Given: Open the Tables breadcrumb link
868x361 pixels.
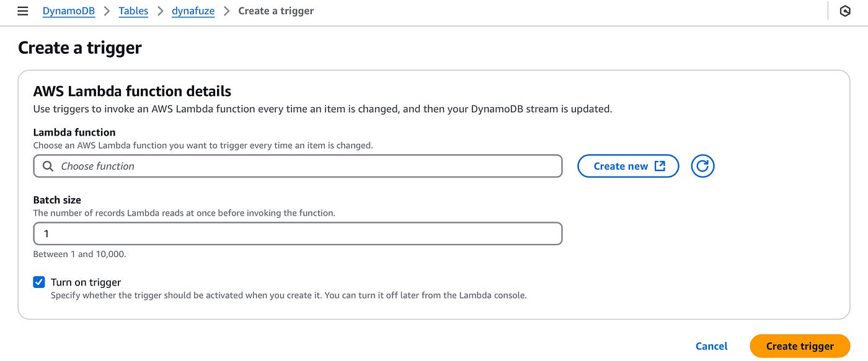Looking at the screenshot, I should point(133,11).
